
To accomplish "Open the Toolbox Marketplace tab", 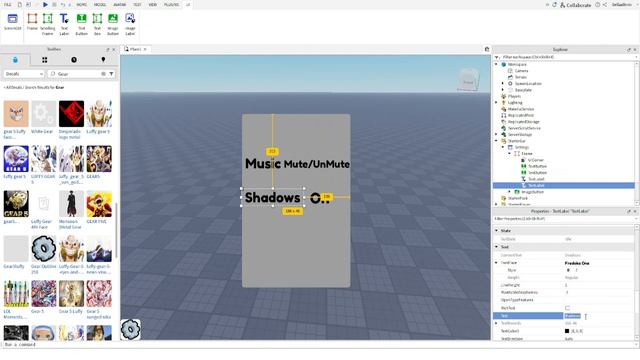I will [15, 60].
